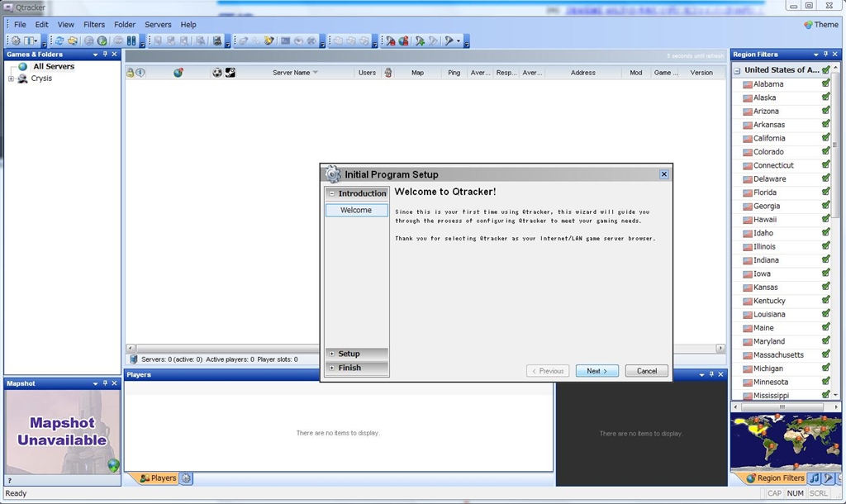Image resolution: width=846 pixels, height=504 pixels.
Task: Click the black filter funnel toolbar icon
Action: 449,41
